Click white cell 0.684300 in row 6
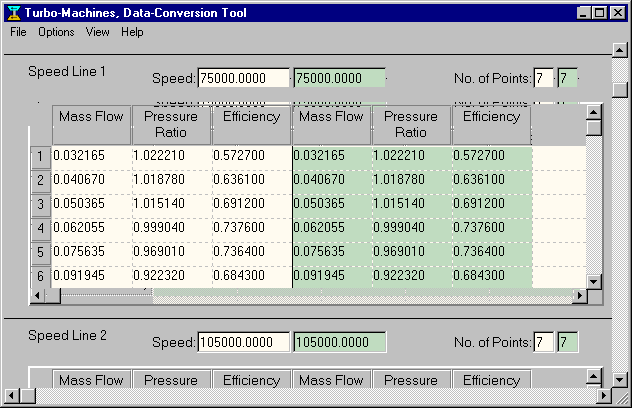 (252, 276)
